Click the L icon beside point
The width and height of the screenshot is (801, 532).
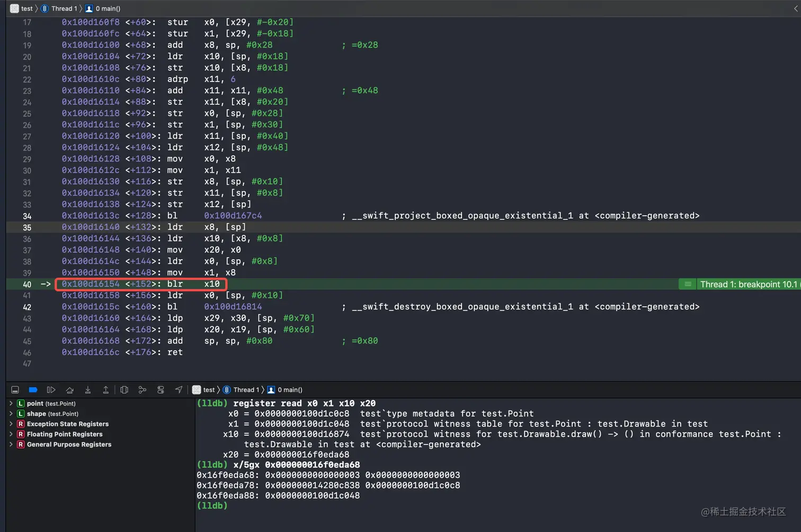[21, 403]
